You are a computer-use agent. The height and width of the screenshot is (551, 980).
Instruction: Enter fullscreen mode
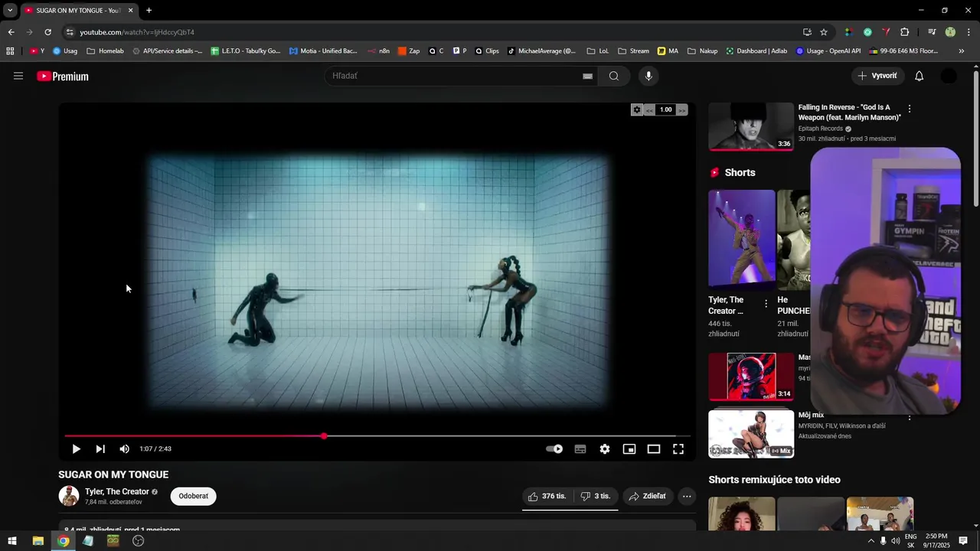pos(678,449)
